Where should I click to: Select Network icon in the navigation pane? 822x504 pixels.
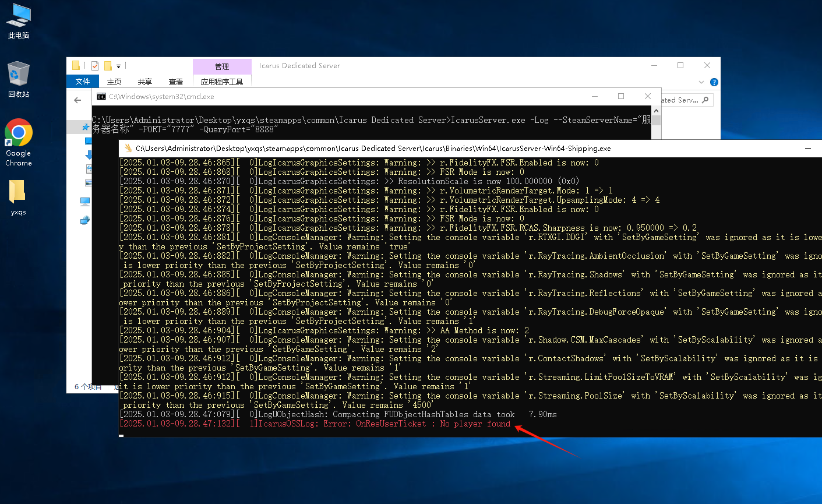pos(85,220)
